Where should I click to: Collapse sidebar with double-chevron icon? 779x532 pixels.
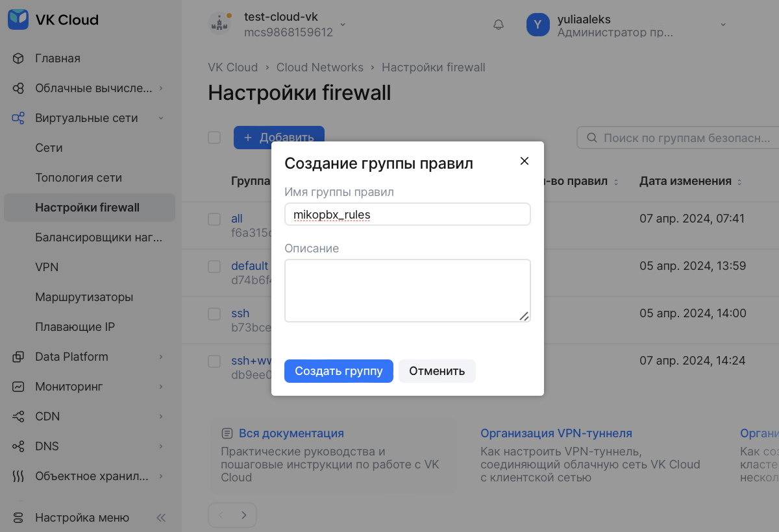[161, 518]
